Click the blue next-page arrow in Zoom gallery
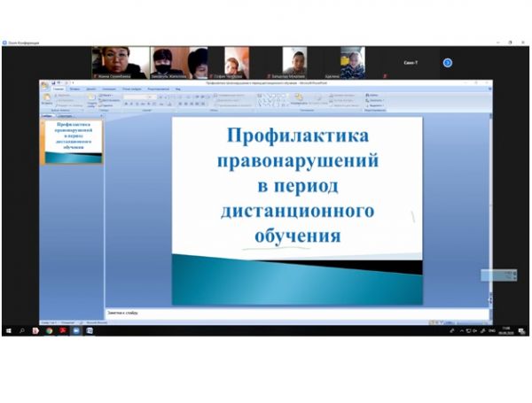532x403 pixels. [448, 63]
